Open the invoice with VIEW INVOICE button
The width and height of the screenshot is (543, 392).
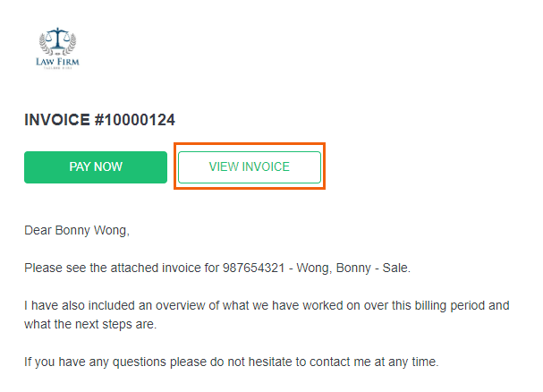[x=250, y=167]
